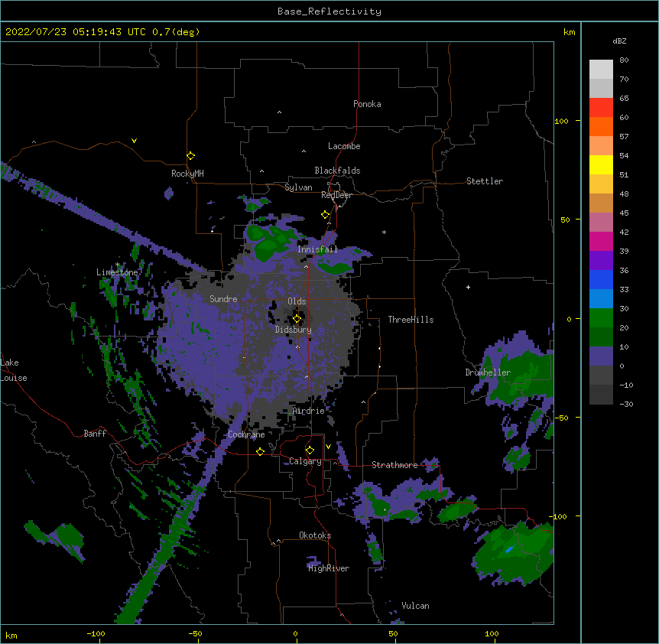The image size is (659, 644).
Task: Click the Drumheller label
Action: (488, 372)
